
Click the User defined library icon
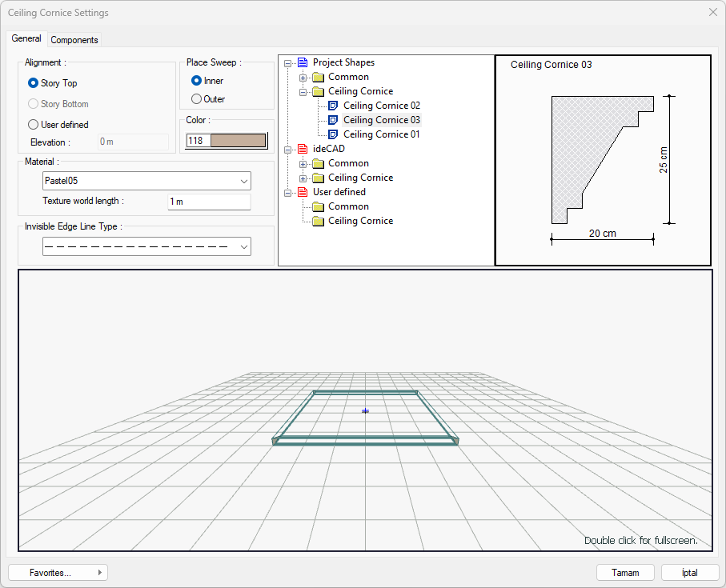click(302, 192)
